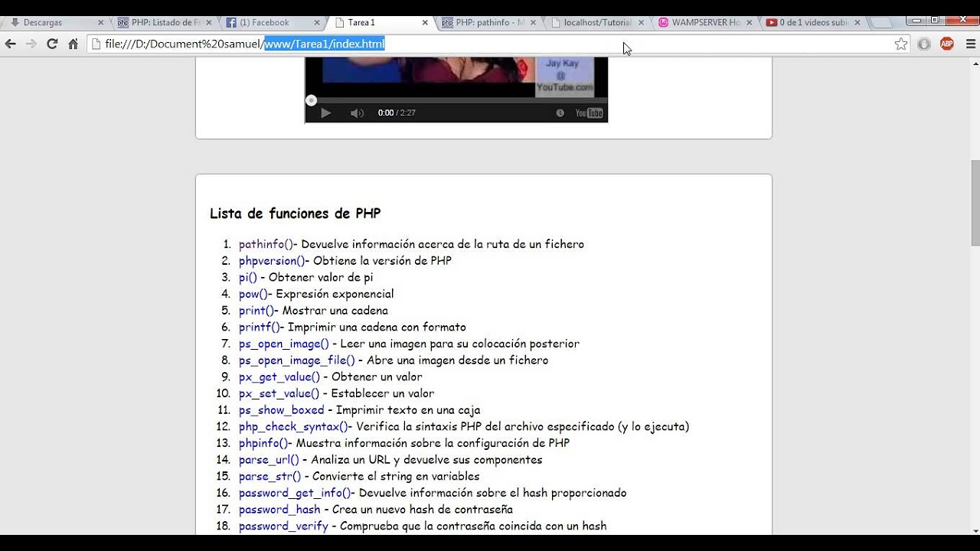Open the pow() link
The image size is (980, 551).
[253, 294]
